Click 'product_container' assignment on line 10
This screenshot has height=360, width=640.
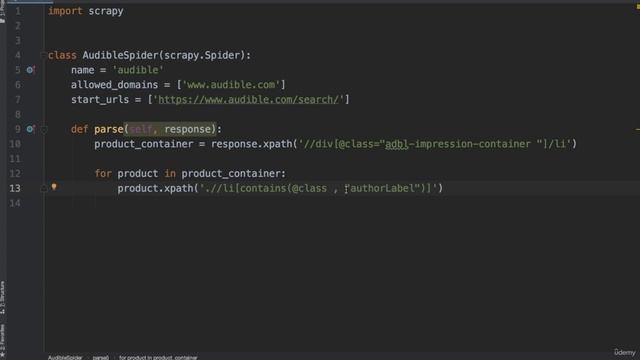[x=144, y=144]
